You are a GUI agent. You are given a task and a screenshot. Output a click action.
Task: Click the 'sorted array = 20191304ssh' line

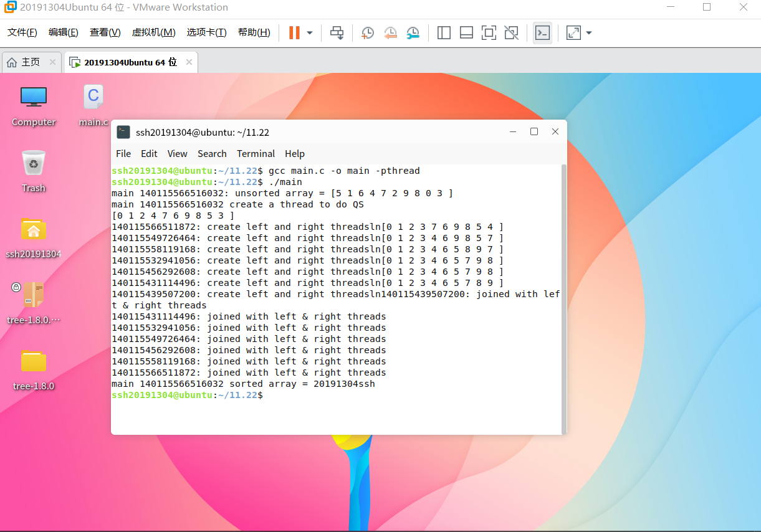243,384
